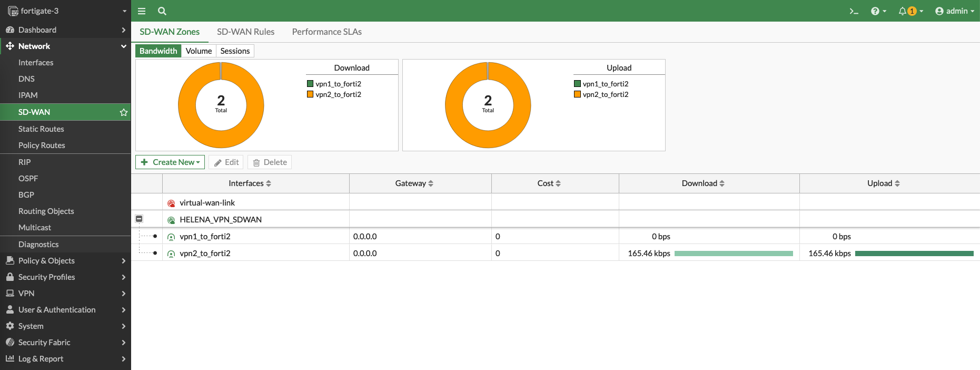Click the virtual-wan-link zone icon
The height and width of the screenshot is (370, 980).
click(x=171, y=203)
